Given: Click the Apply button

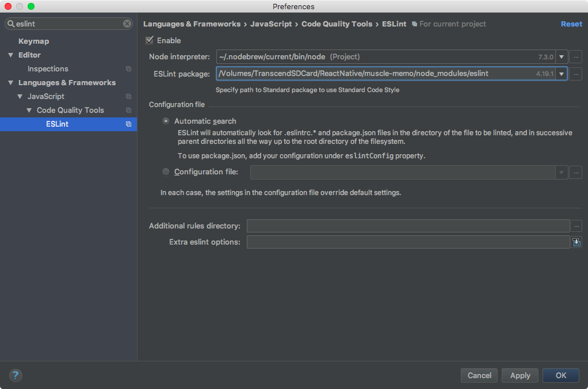Looking at the screenshot, I should click(520, 375).
